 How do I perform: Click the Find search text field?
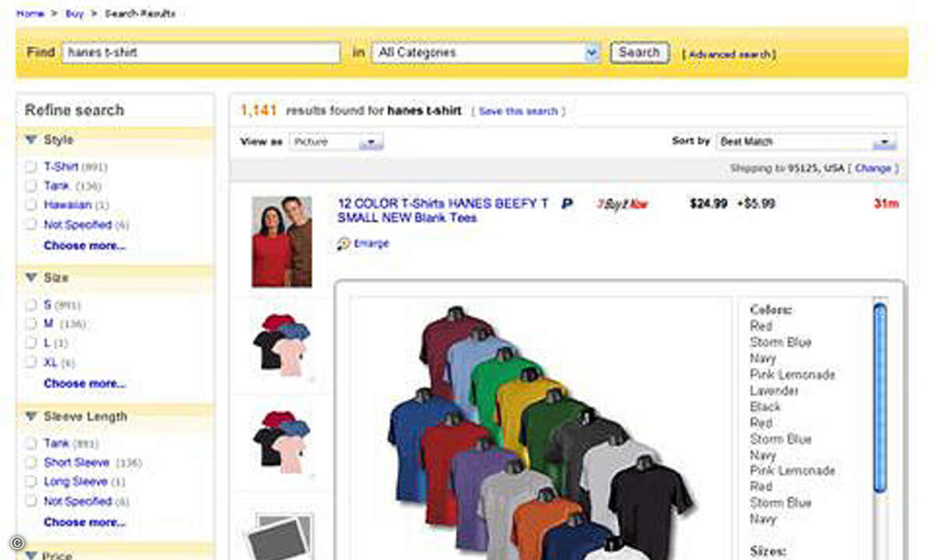(x=201, y=53)
